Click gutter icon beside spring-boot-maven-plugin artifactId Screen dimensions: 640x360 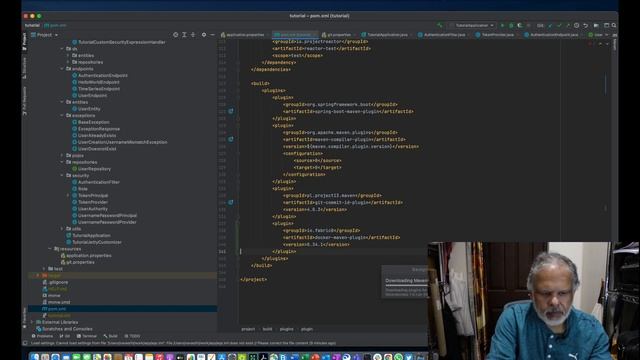coord(231,111)
